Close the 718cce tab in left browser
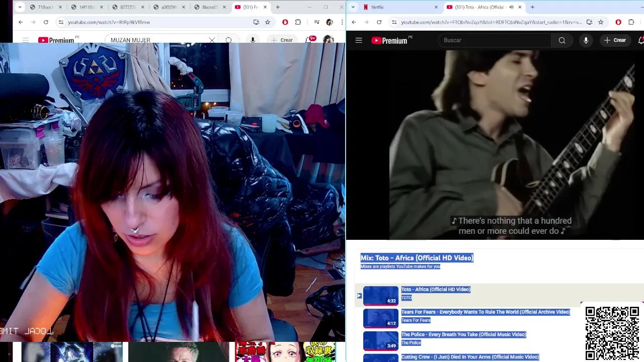Viewport: 644px width, 362px height. [x=60, y=7]
